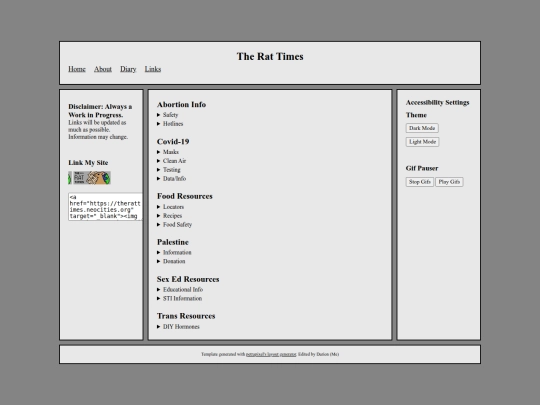Open the Home navigation link
The width and height of the screenshot is (540, 405).
pos(77,69)
